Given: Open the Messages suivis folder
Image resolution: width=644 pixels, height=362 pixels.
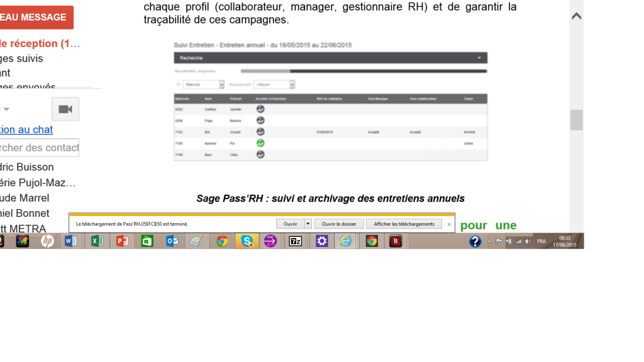Looking at the screenshot, I should click(x=22, y=58).
